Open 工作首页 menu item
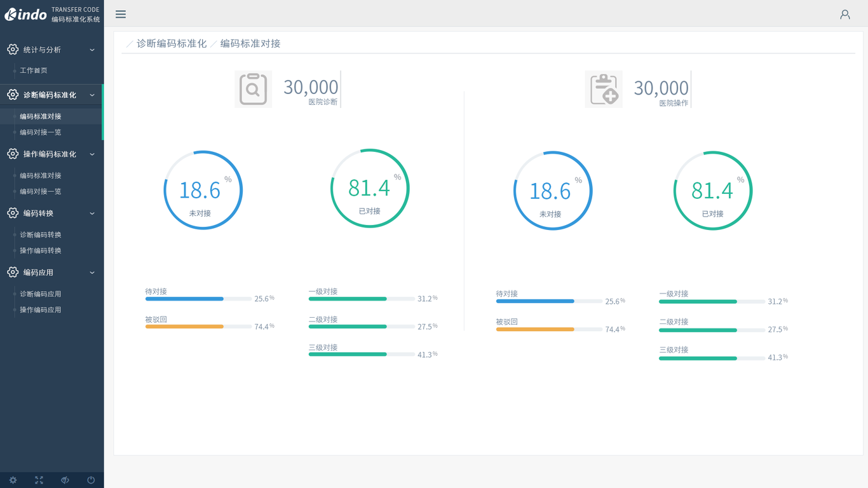Screen dimensions: 868x488 click(x=34, y=71)
